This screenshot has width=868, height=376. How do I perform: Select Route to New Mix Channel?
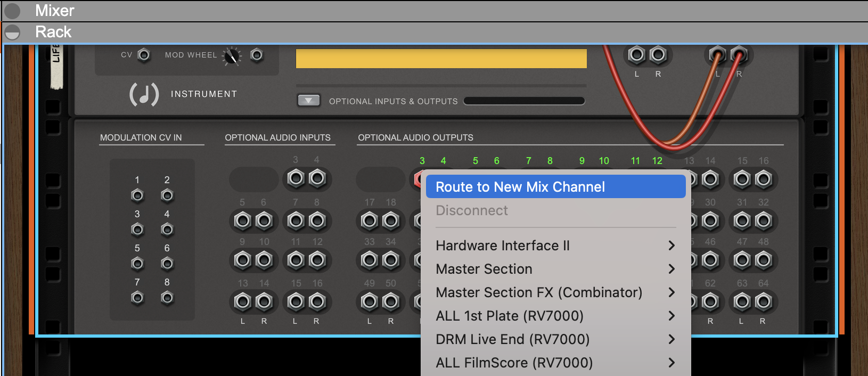click(x=520, y=187)
